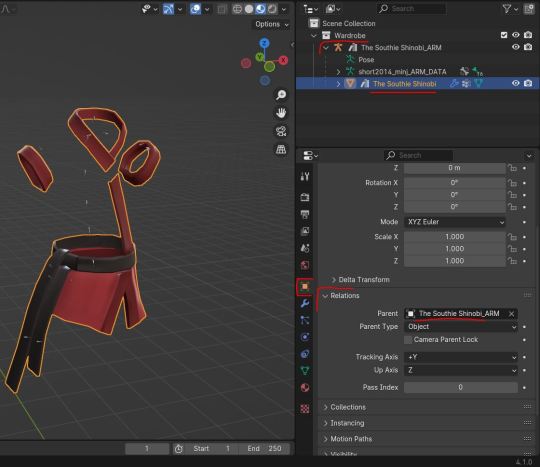
Task: Select solid viewport shading
Action: (249, 9)
